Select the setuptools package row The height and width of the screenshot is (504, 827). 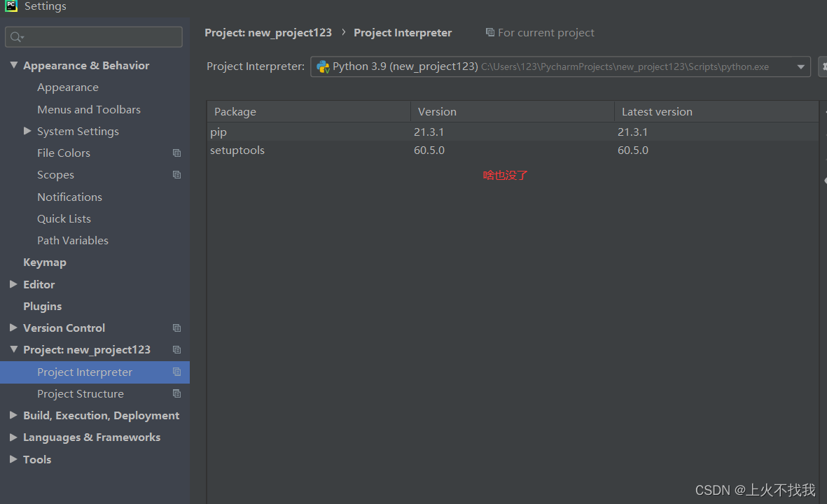click(x=513, y=150)
